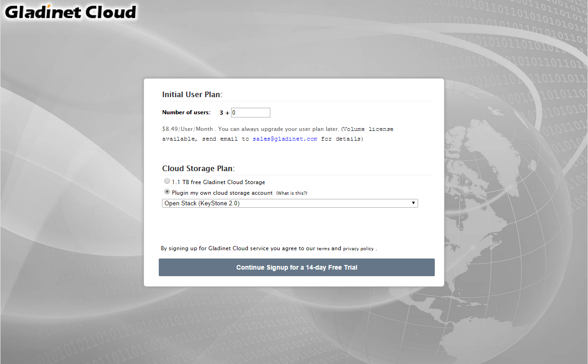
Task: Click the '$8.49/User/Month' price text
Action: [x=188, y=129]
